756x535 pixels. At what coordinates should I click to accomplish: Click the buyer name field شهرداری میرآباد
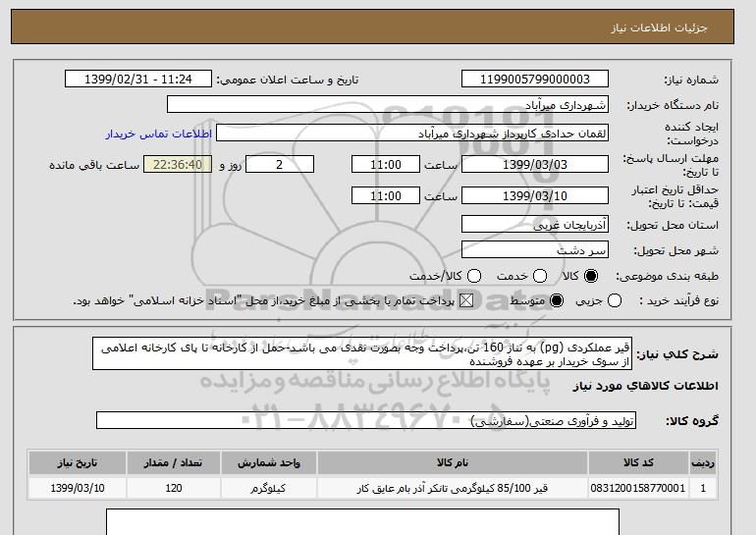point(388,105)
